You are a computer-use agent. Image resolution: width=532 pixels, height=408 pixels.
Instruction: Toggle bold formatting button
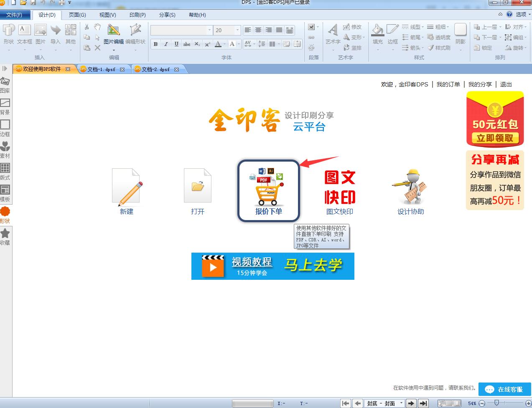coord(155,44)
